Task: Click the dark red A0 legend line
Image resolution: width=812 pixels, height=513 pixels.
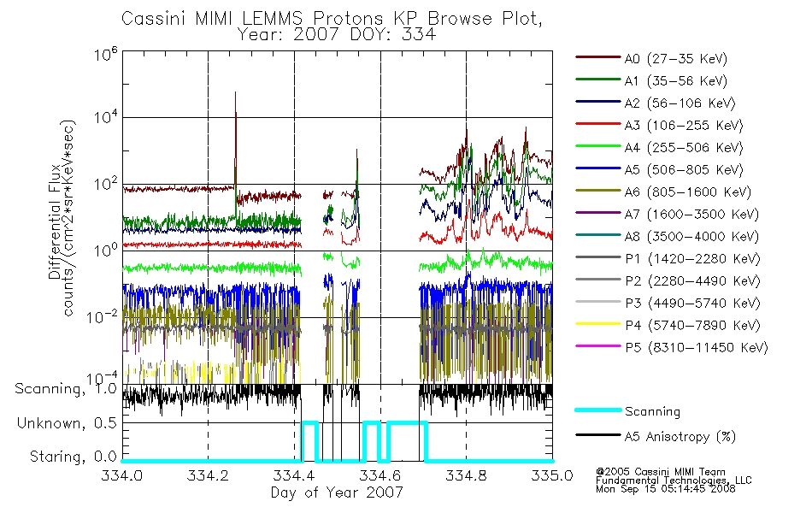Action: pos(597,57)
